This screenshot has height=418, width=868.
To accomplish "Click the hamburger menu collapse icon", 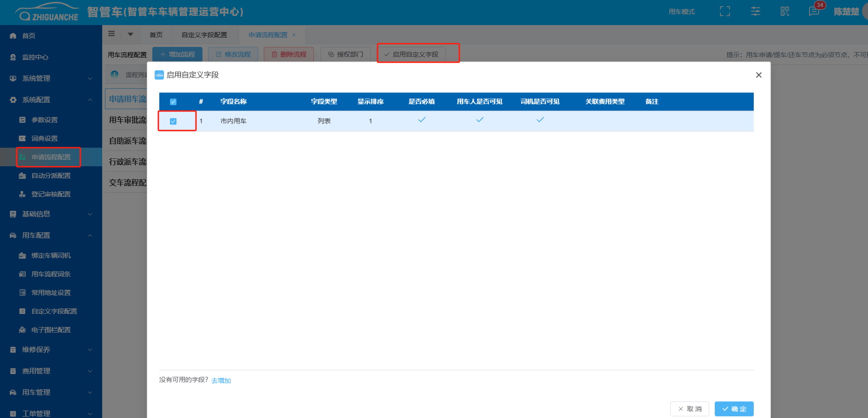I will tap(111, 34).
